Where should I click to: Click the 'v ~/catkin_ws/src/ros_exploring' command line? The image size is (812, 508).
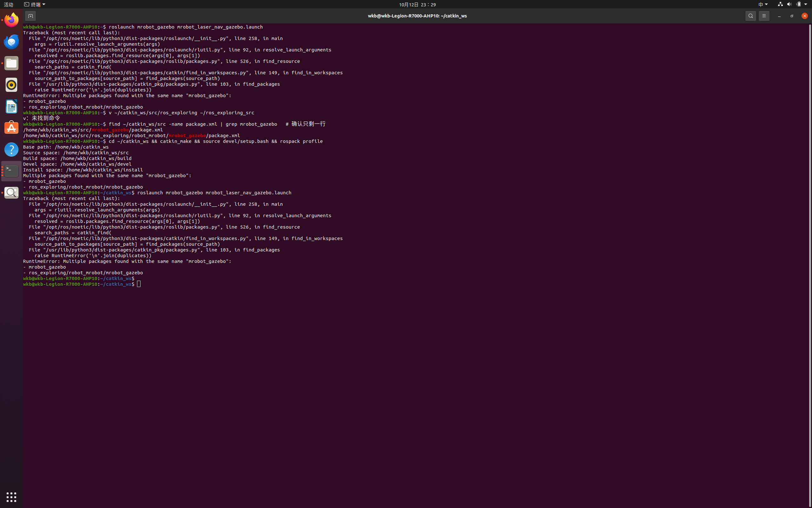click(x=139, y=112)
